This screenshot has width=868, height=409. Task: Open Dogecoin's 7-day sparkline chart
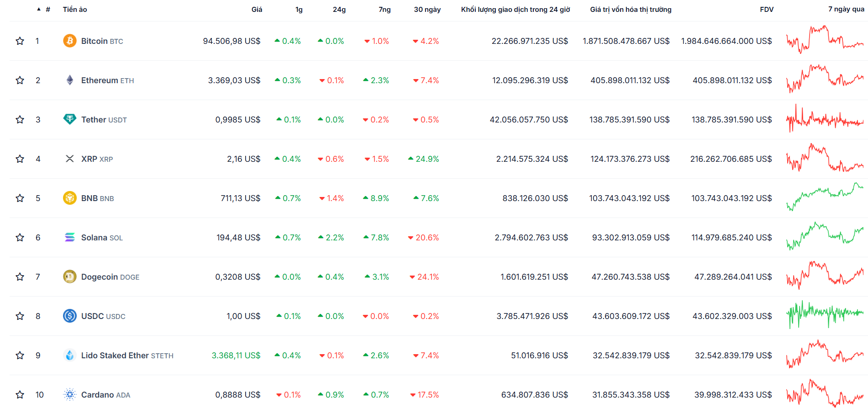click(x=825, y=276)
